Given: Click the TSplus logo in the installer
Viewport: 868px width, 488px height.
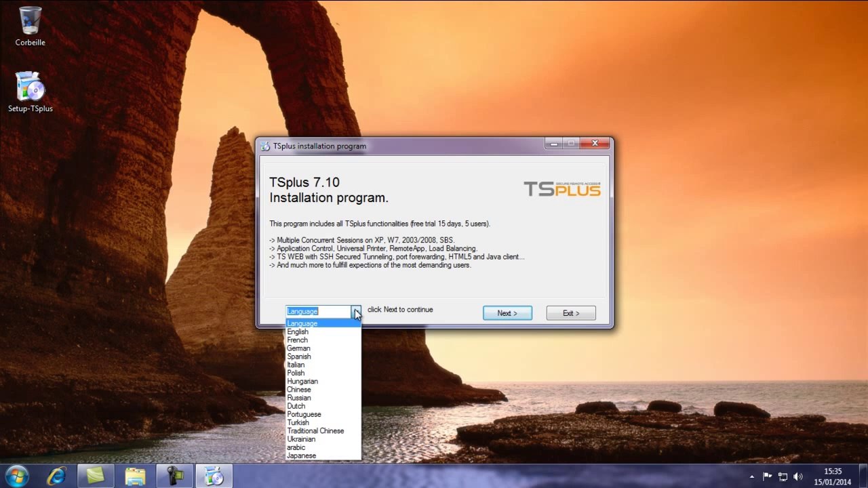Looking at the screenshot, I should (562, 188).
